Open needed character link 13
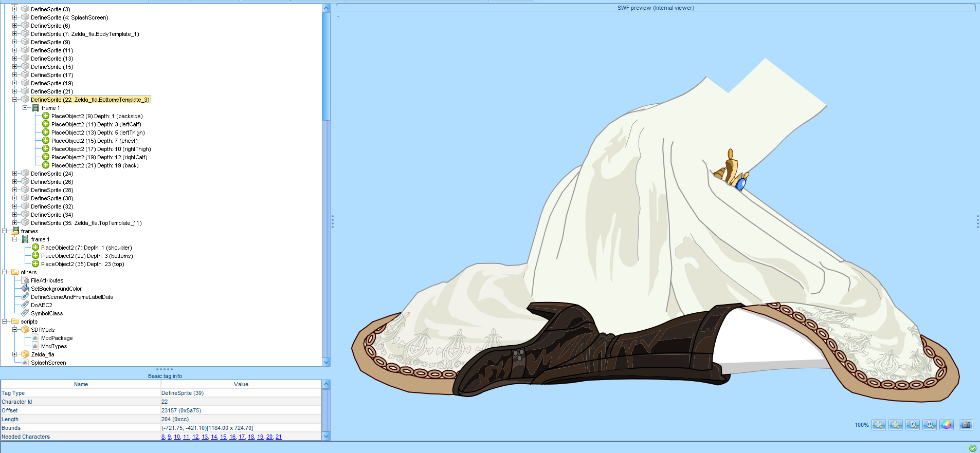 click(x=205, y=437)
